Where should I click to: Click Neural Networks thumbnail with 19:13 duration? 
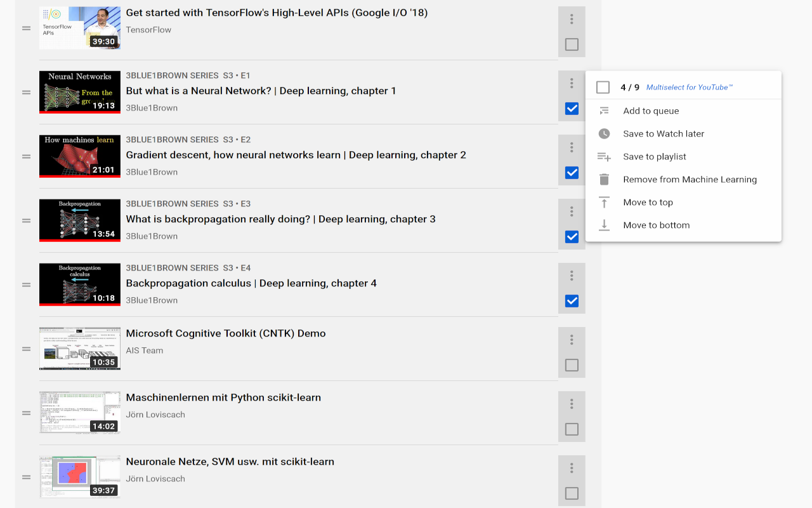(80, 92)
